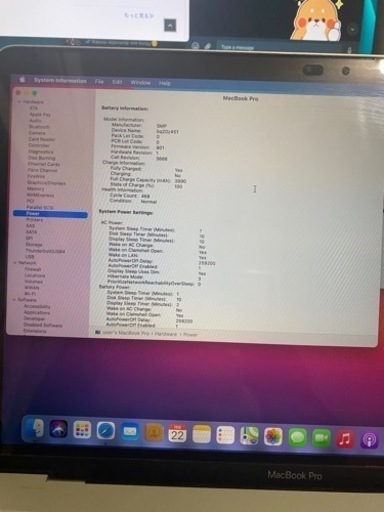Open FaceTime app in the Dock
Screen dimensions: 384x512
point(321,439)
